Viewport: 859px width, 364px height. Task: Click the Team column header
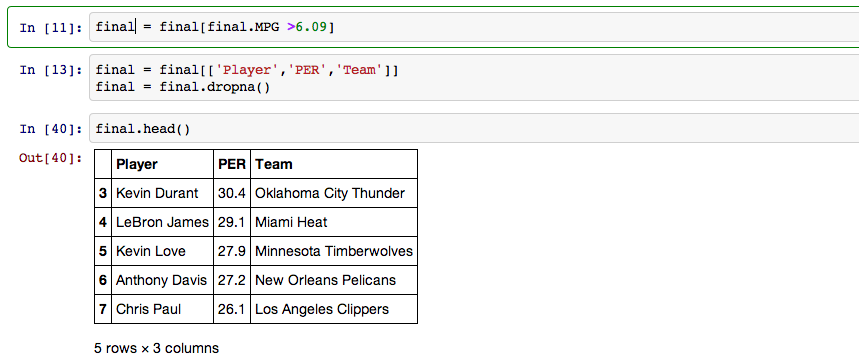point(334,164)
